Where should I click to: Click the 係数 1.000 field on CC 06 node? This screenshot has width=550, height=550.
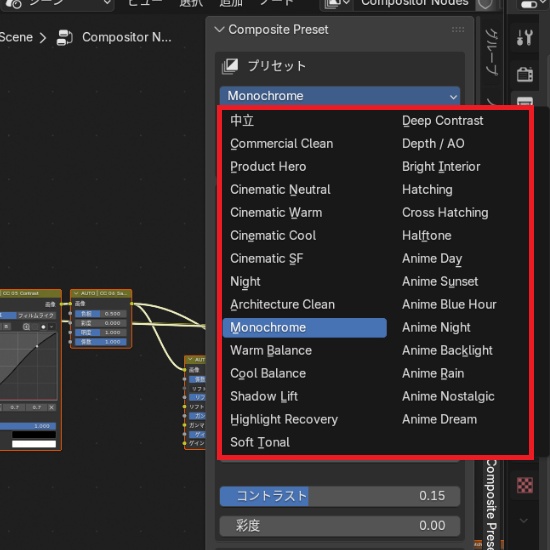coord(101,342)
